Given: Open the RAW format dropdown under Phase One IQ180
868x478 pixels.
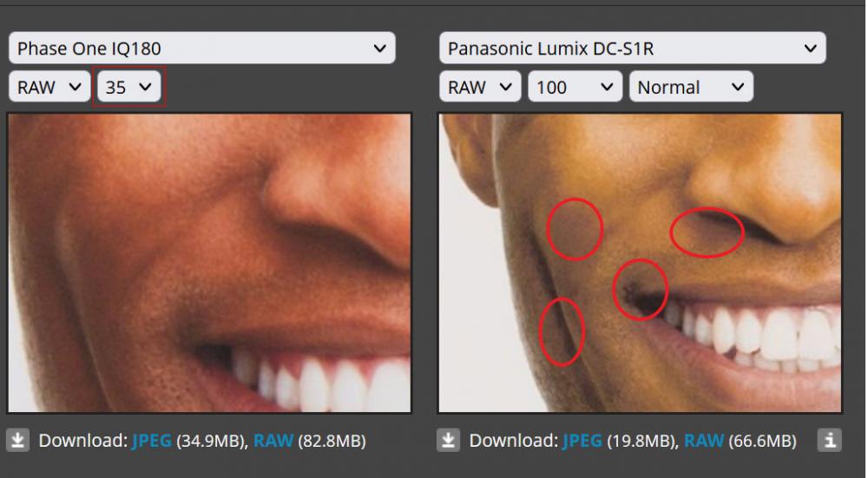Looking at the screenshot, I should coord(49,87).
